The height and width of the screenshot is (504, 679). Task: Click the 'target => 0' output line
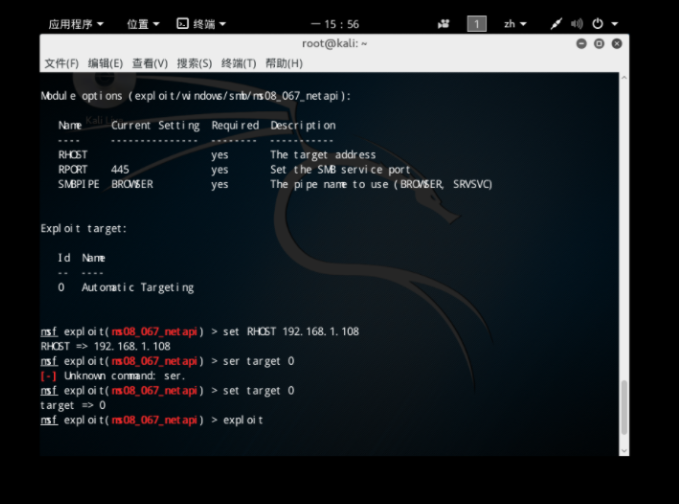[x=73, y=405]
